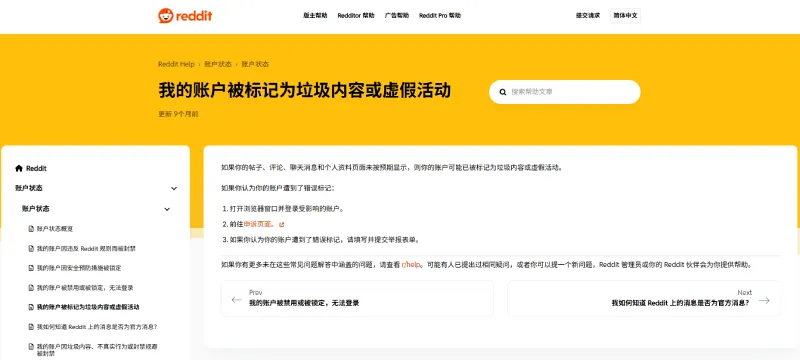Collapse the top-level 账户状态 section chevron

[174, 189]
